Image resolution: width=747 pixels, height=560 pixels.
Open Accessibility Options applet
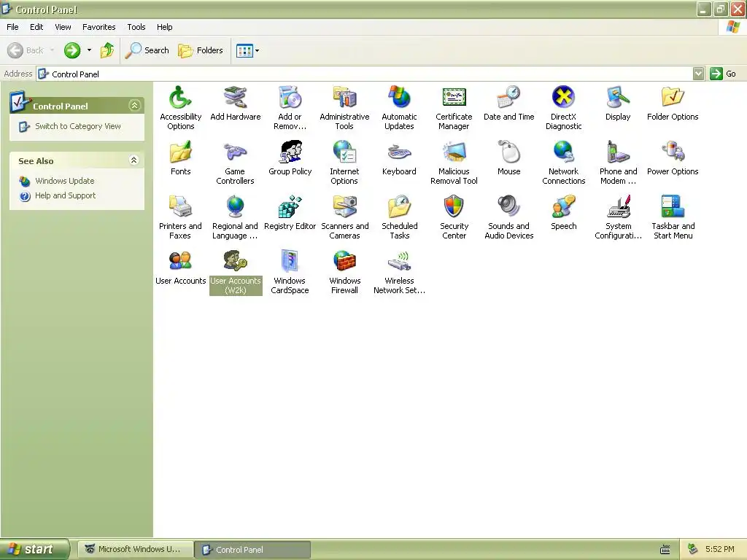coord(180,98)
